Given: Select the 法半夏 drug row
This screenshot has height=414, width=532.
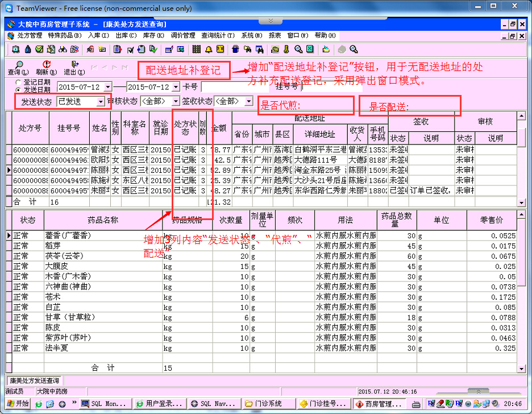Looking at the screenshot, I should point(261,348).
